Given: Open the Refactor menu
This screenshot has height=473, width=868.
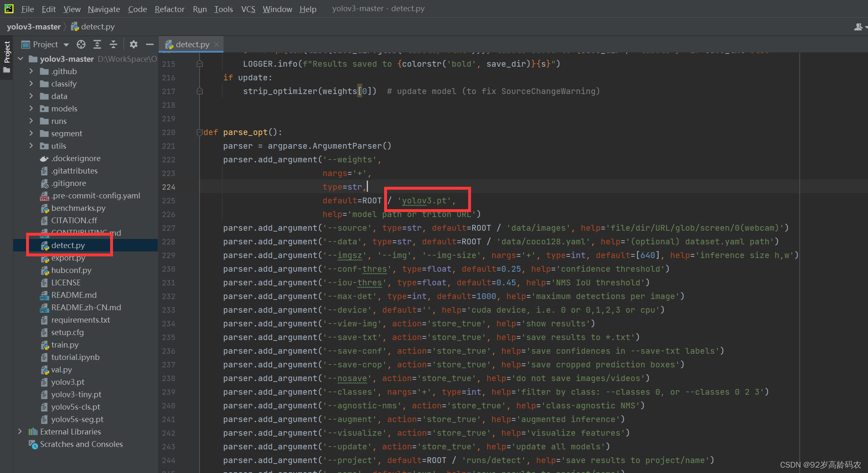Looking at the screenshot, I should [169, 9].
